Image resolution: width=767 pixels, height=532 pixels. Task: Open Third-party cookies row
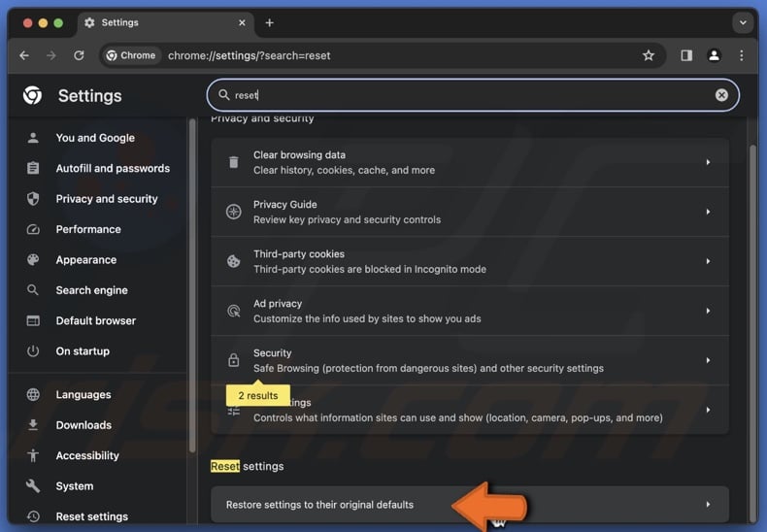470,261
